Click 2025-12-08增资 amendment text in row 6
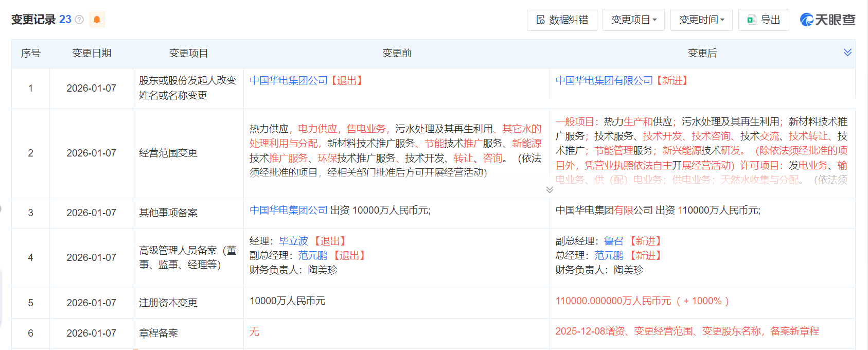 pyautogui.click(x=687, y=331)
